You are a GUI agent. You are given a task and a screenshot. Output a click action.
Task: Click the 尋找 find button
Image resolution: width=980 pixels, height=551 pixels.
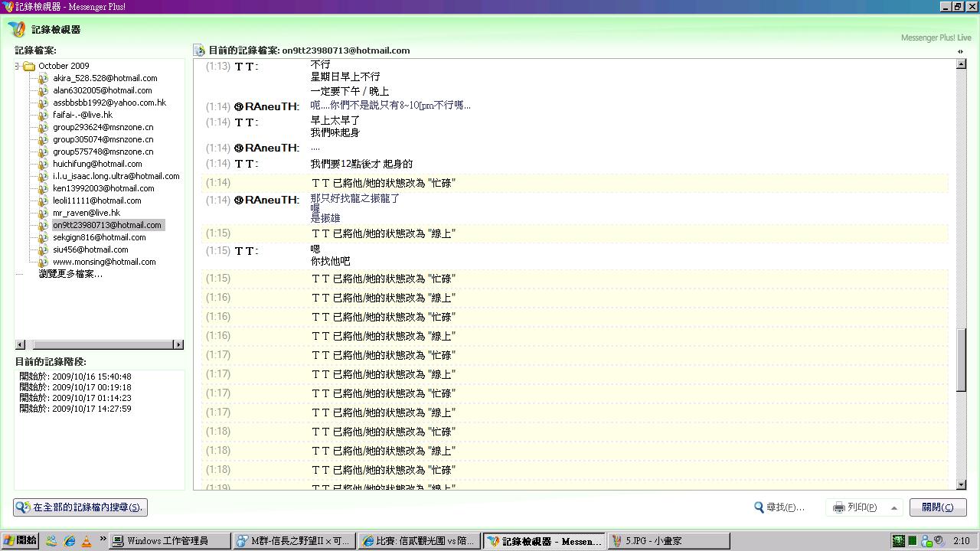(x=779, y=507)
